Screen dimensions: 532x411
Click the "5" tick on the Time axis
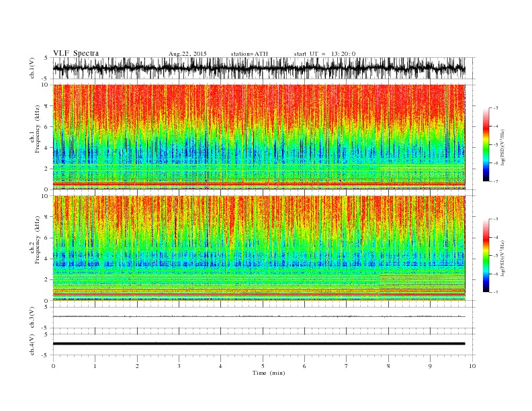coord(263,366)
